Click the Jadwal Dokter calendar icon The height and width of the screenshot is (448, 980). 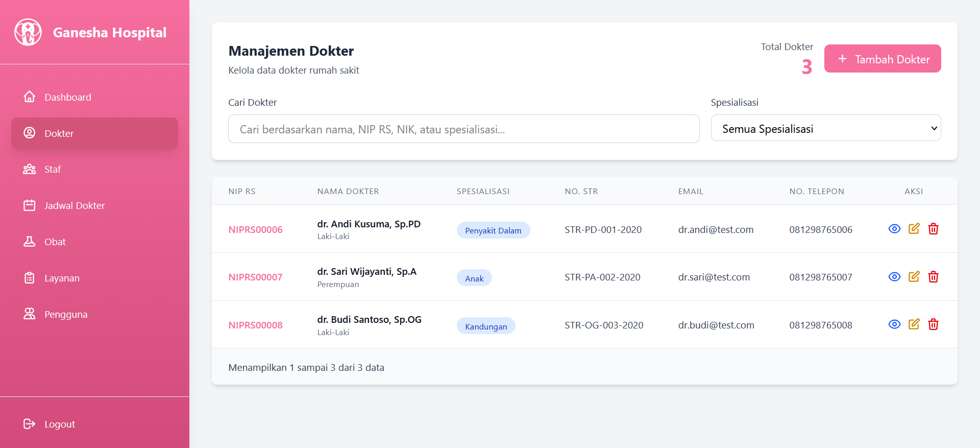[x=30, y=205]
